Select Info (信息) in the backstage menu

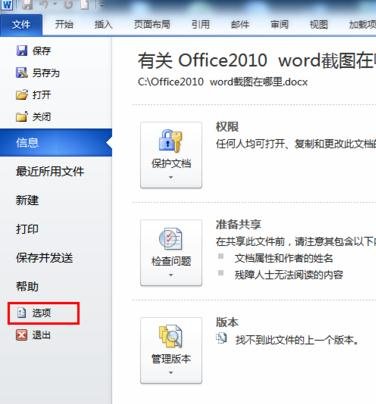pyautogui.click(x=56, y=143)
